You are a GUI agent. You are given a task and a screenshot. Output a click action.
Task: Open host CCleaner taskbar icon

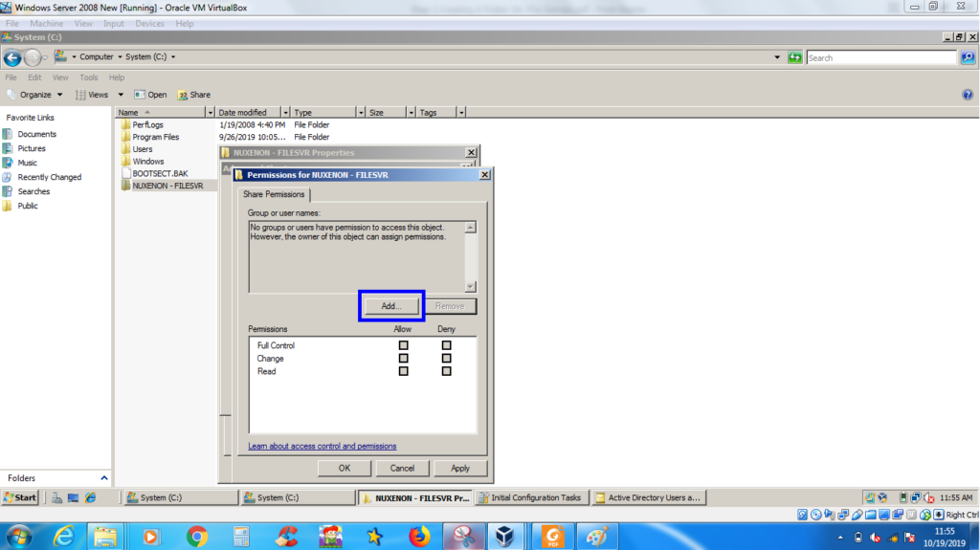(286, 537)
